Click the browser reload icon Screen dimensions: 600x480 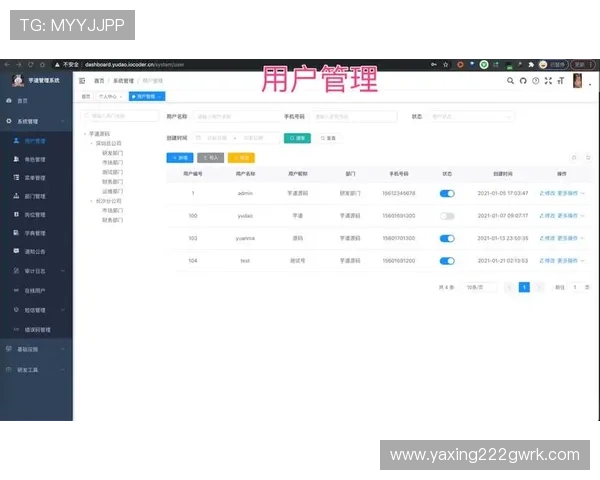tap(31, 65)
